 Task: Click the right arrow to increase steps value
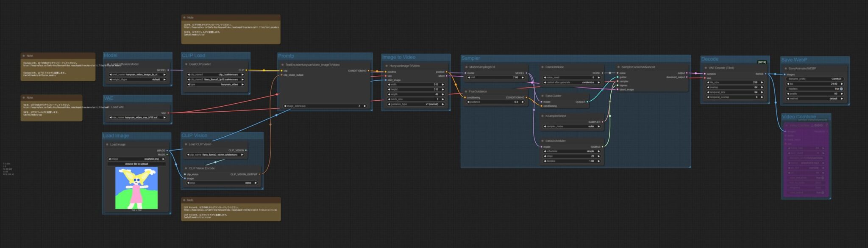point(598,156)
